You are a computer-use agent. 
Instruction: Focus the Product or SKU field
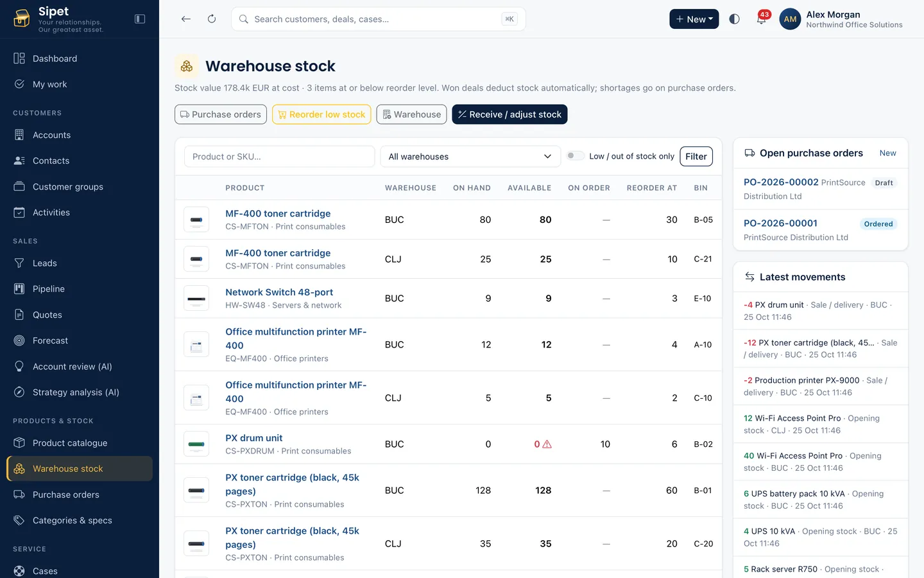[279, 157]
